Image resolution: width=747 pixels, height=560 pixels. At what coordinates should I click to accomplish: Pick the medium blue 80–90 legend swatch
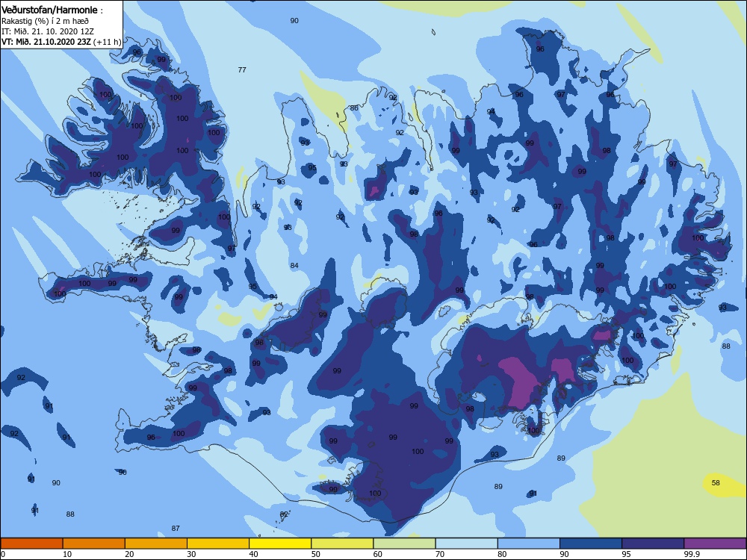pos(529,544)
